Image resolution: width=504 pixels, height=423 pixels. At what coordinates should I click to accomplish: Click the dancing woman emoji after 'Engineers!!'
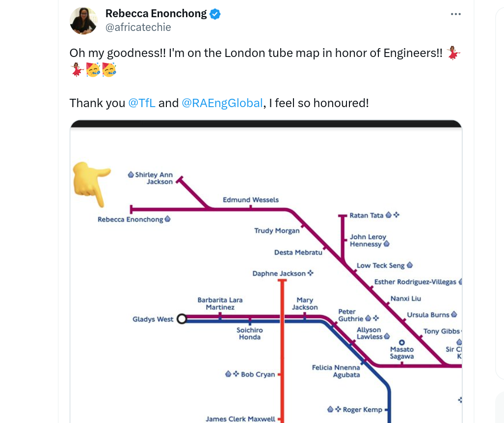pos(453,53)
